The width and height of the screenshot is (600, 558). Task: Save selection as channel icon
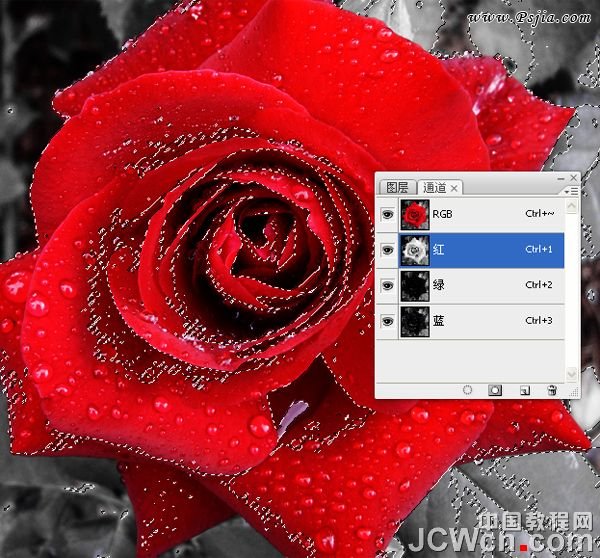point(495,390)
